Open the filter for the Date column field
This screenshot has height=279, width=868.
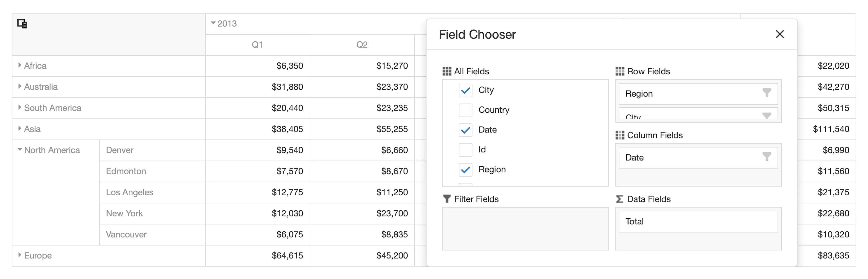click(x=767, y=157)
